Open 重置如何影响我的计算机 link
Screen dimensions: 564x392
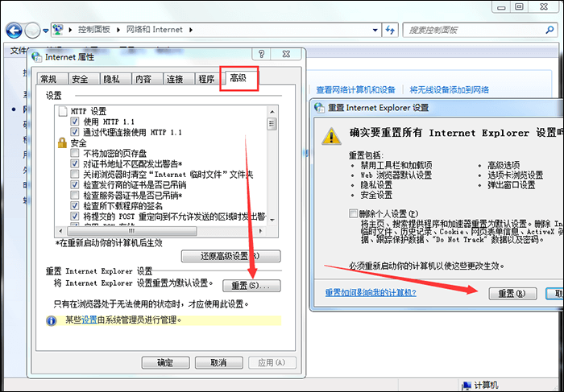pos(371,292)
